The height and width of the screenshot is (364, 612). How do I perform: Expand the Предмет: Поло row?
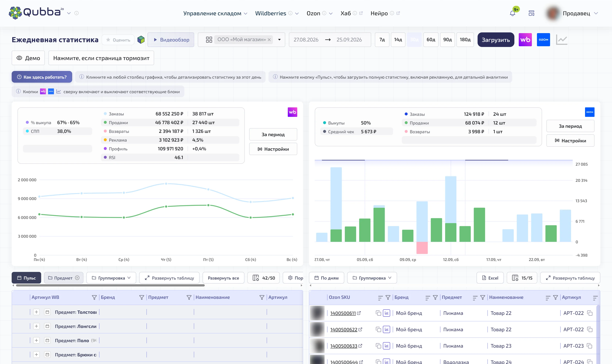pos(36,341)
